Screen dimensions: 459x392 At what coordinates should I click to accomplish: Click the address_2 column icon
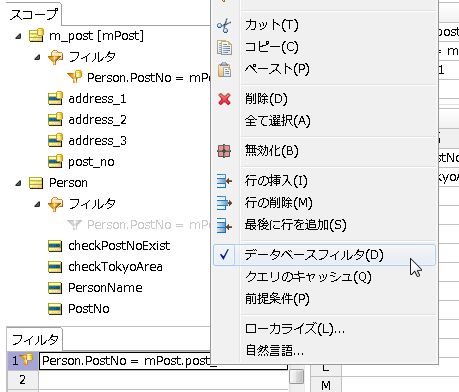55,119
